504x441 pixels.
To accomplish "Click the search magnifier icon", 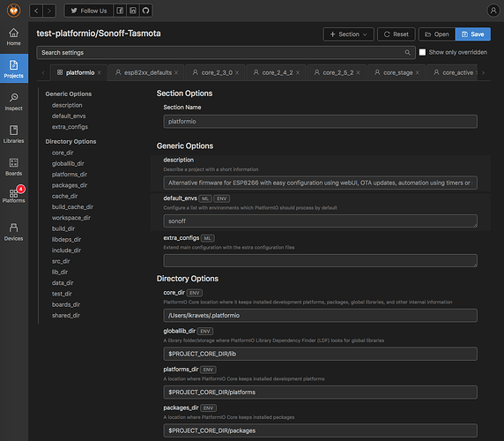I will (x=407, y=52).
